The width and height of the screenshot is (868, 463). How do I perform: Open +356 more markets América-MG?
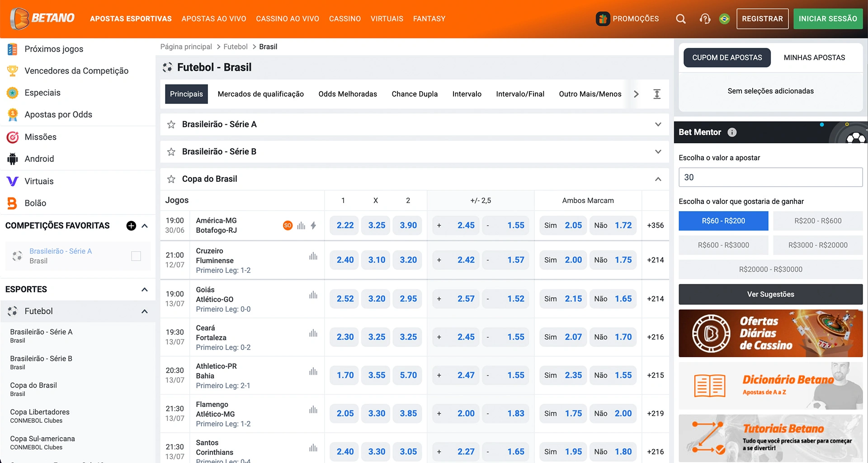tap(656, 225)
